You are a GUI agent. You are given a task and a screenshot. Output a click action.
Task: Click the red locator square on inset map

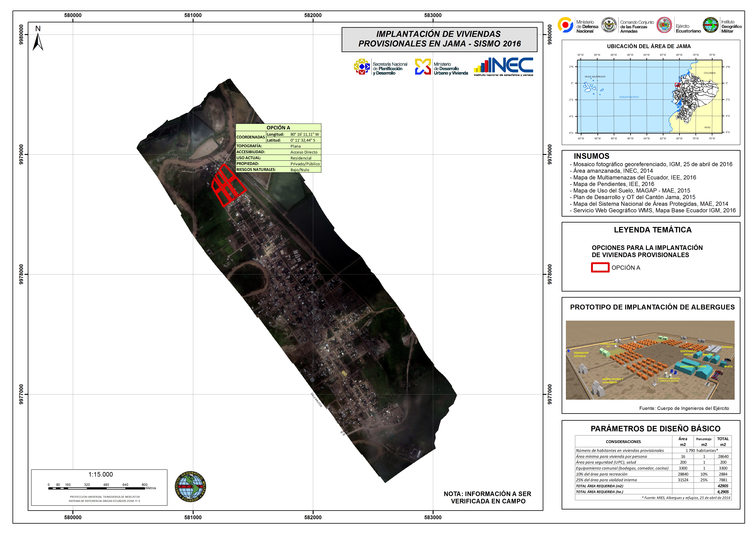[677, 85]
